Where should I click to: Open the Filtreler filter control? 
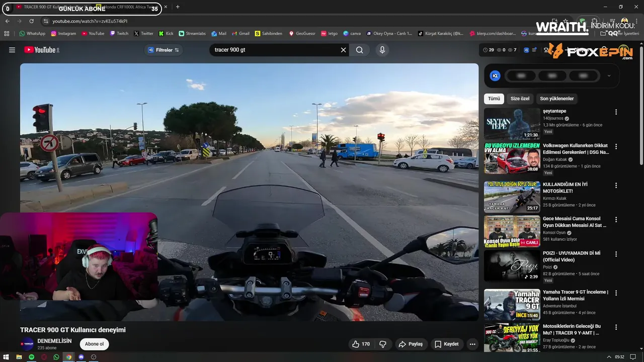coord(164,50)
